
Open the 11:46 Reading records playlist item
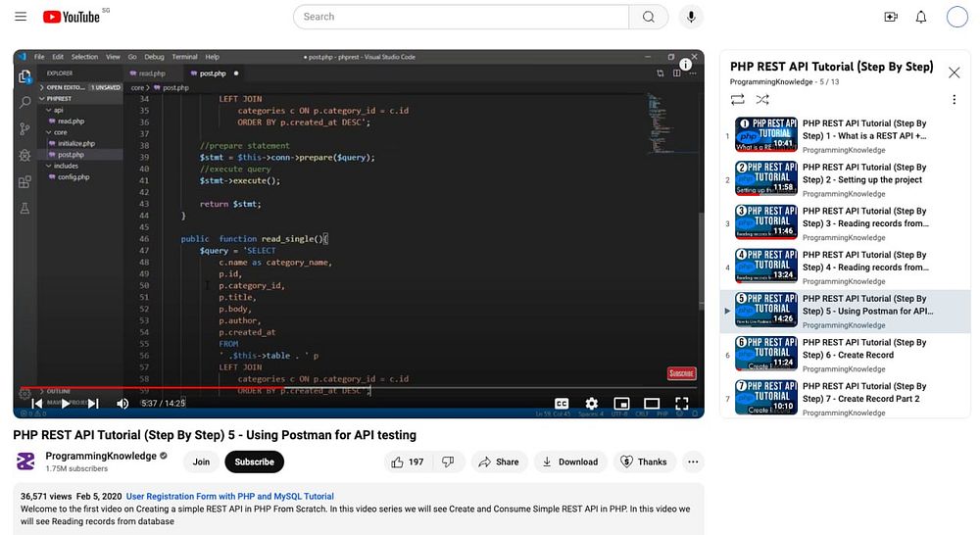pos(845,223)
